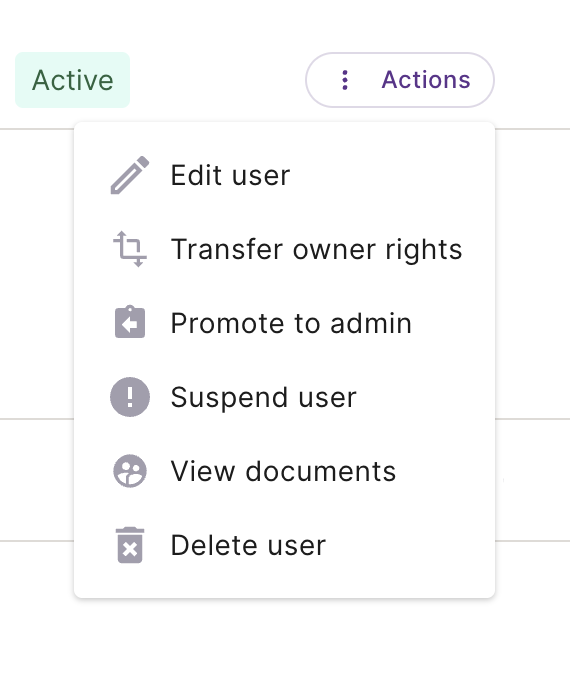Click the people circle icon for View documents
The height and width of the screenshot is (674, 570).
click(130, 471)
